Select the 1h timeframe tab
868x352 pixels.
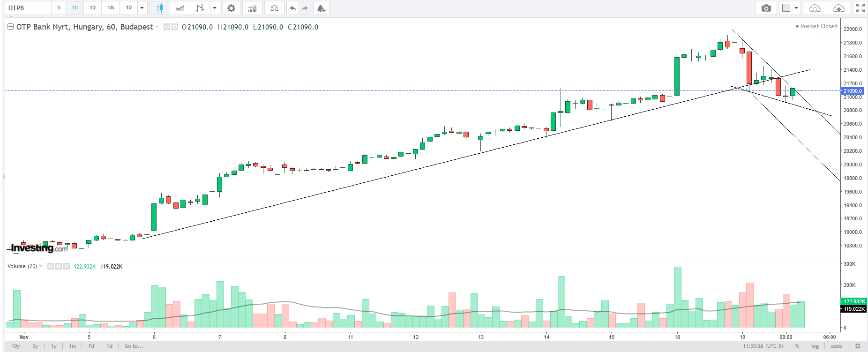tap(75, 8)
